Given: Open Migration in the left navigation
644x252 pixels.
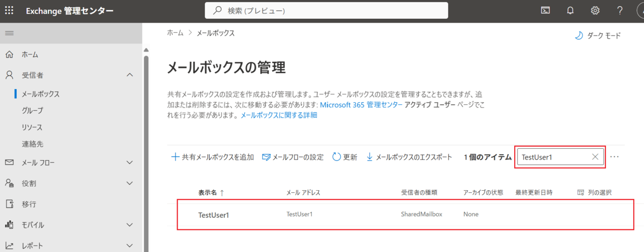Looking at the screenshot, I should (29, 204).
